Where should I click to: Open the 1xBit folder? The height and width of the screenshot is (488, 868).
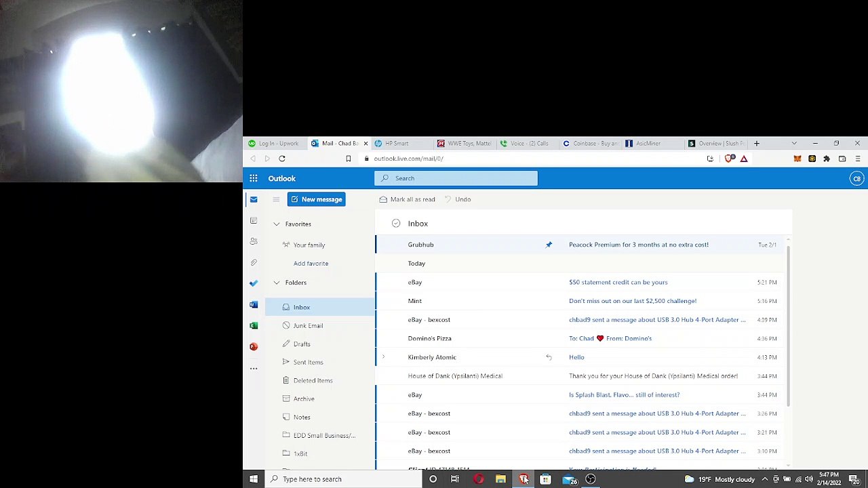[320, 453]
